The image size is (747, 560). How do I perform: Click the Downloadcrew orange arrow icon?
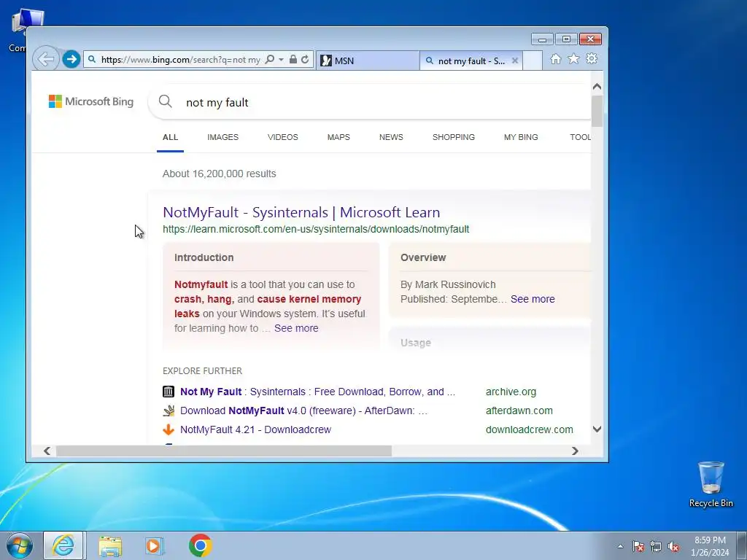coord(169,429)
